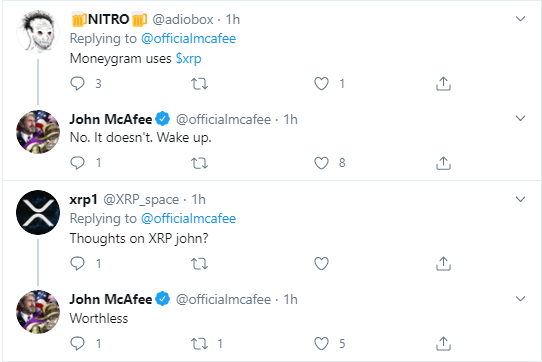Screen dimensions: 542x362
Task: Retweet NITRO's Moneygram uses $xrp tweet
Action: click(199, 84)
